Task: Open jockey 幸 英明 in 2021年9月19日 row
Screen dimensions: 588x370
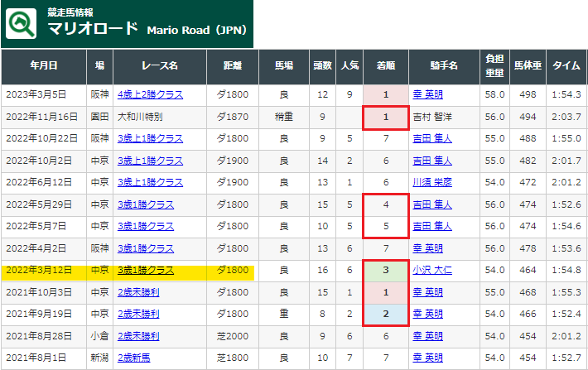Action: pyautogui.click(x=428, y=315)
